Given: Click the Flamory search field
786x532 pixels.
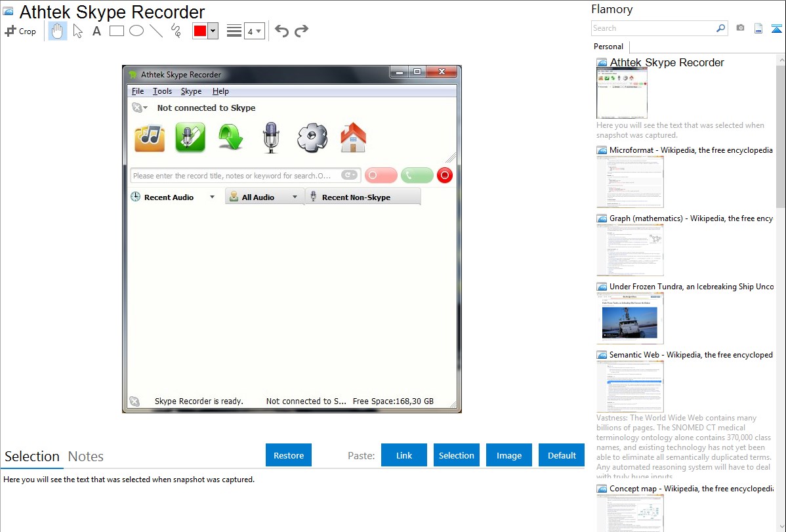Looking at the screenshot, I should pos(653,28).
